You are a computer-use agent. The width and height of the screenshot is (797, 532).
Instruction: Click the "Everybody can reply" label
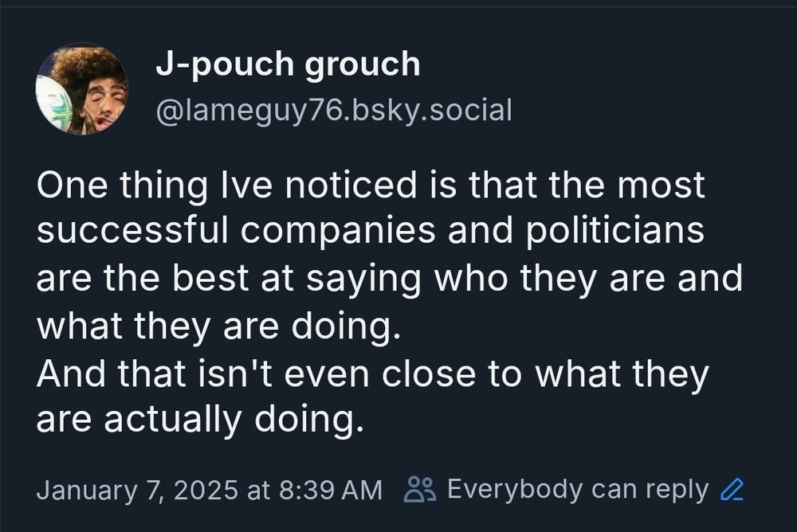[x=577, y=489]
